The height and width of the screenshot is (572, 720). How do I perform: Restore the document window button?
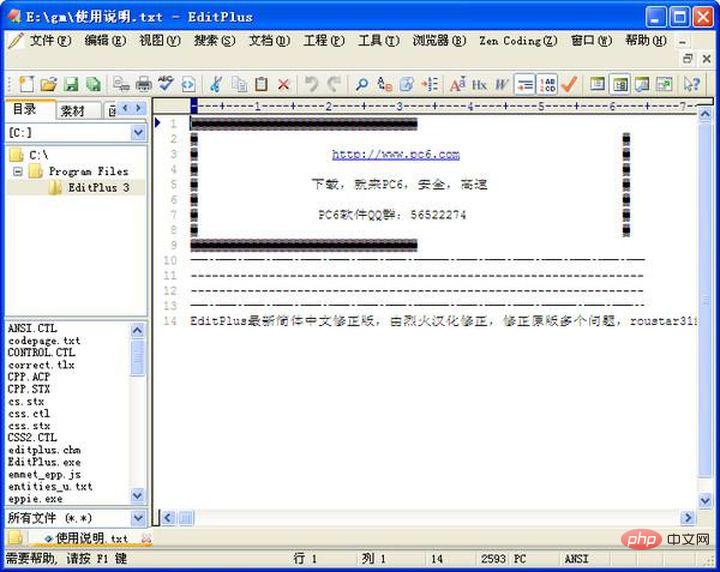coord(687,58)
